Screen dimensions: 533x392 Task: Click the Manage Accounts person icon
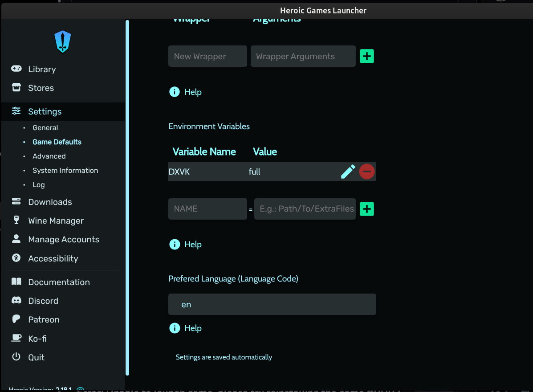[16, 239]
